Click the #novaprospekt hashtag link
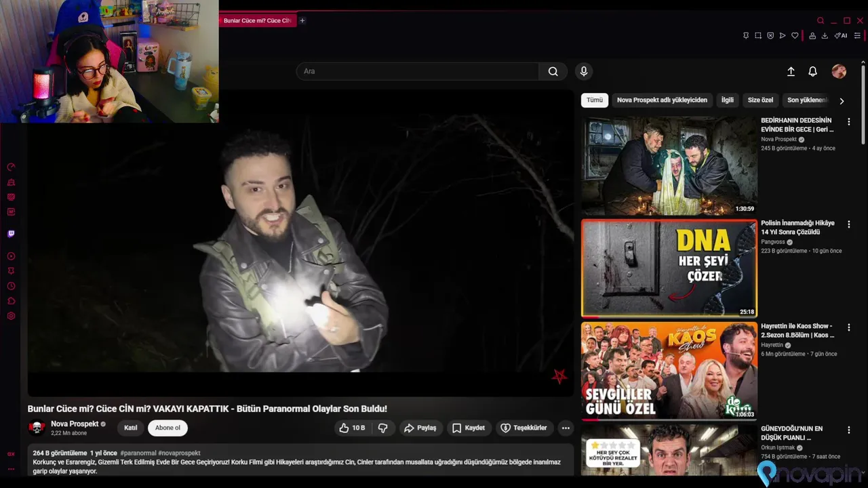Image resolution: width=868 pixels, height=488 pixels. [x=180, y=453]
